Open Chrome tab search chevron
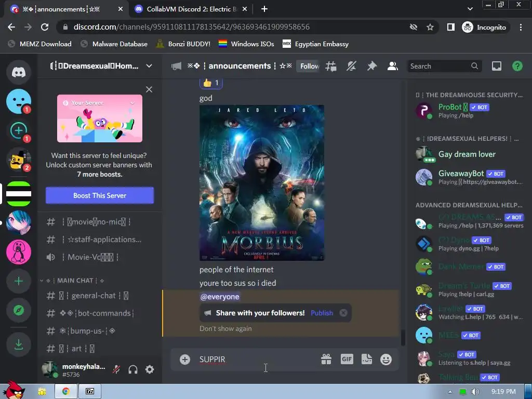 tap(470, 9)
